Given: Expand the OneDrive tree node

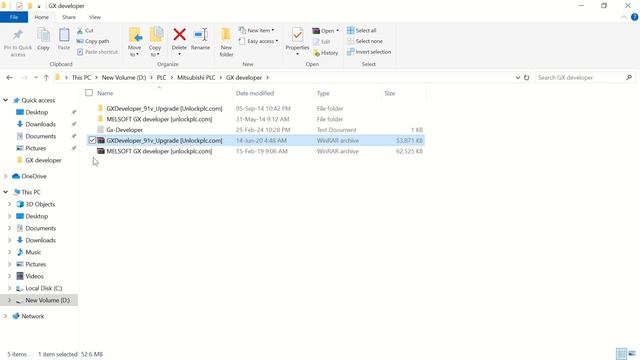Looking at the screenshot, I should [x=6, y=176].
